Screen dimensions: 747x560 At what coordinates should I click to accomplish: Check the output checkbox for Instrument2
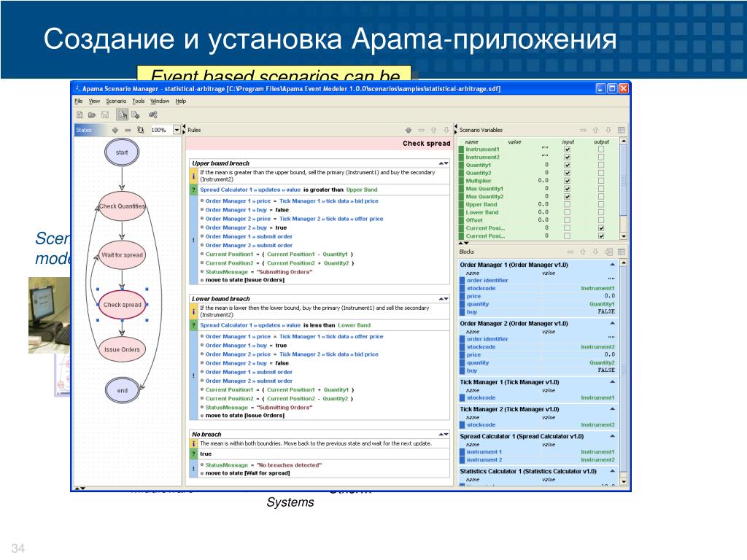601,157
